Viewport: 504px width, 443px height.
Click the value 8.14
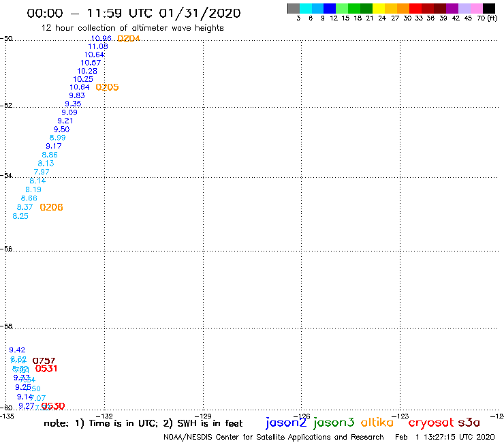tap(37, 181)
